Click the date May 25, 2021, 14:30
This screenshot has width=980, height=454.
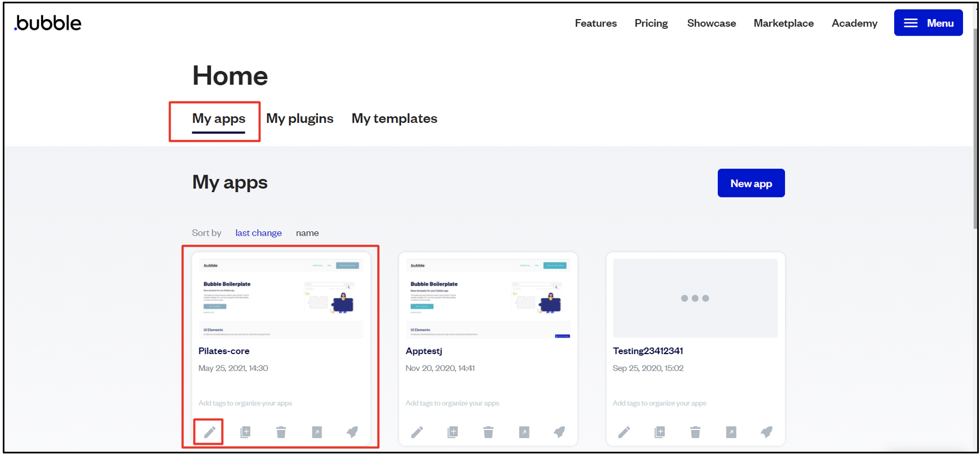[233, 368]
